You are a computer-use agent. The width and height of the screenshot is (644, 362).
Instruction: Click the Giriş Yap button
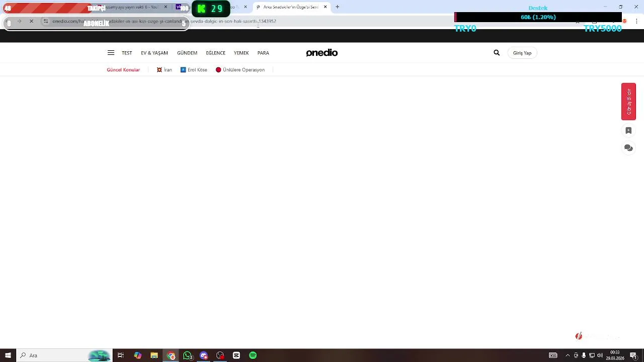point(522,53)
